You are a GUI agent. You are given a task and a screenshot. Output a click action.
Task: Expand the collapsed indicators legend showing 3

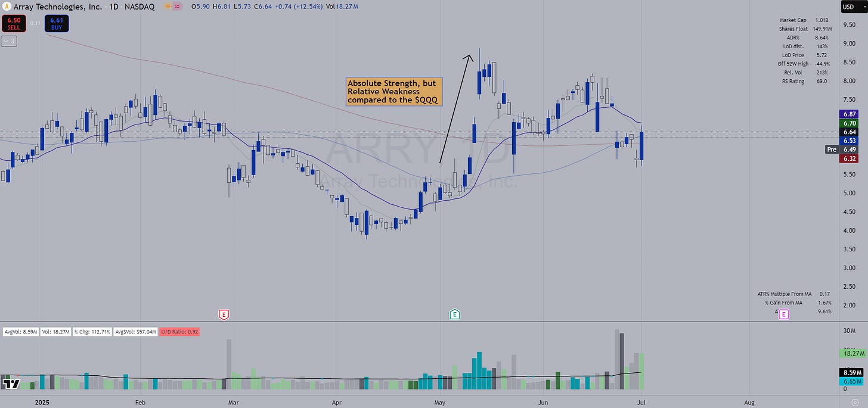(x=9, y=41)
